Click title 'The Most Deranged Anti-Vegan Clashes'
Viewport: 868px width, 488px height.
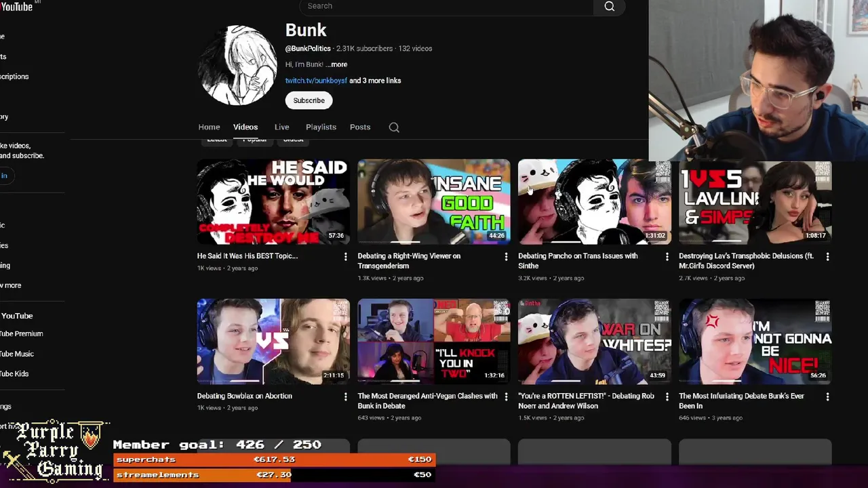click(427, 401)
